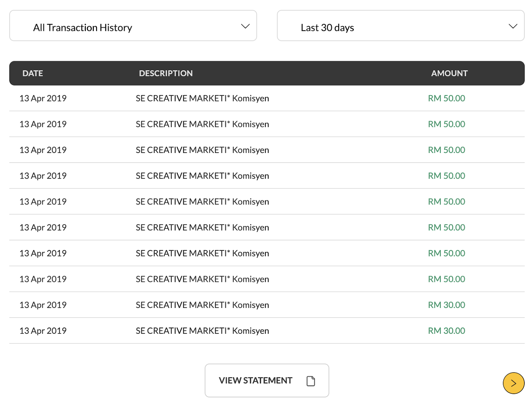Click the eighth row's RM 50.00 amount
This screenshot has width=532, height=406.
446,279
